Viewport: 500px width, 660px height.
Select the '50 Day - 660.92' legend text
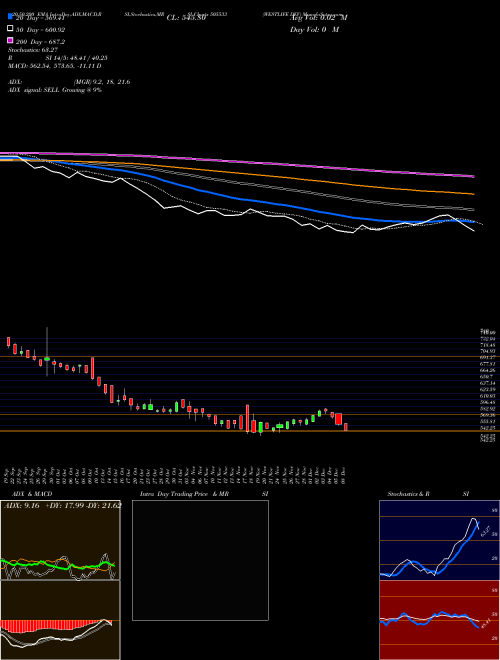click(40, 30)
